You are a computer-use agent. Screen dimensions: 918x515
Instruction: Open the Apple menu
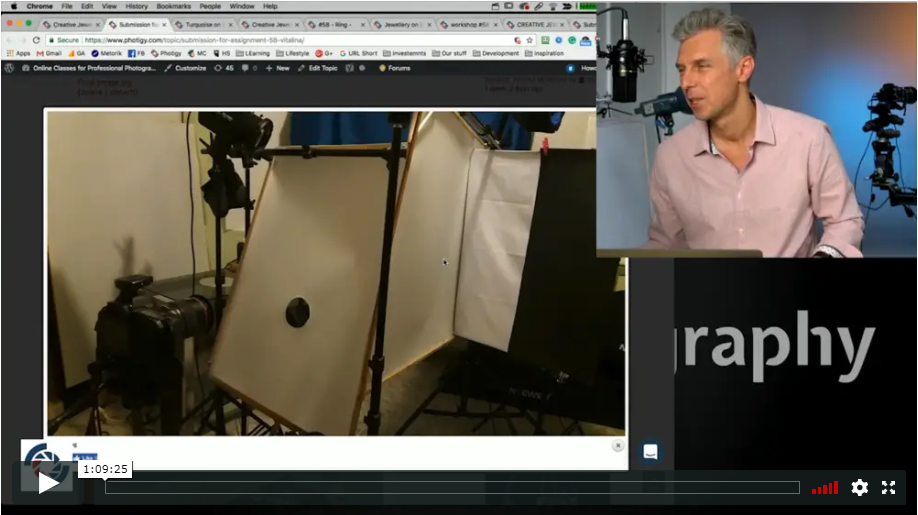click(x=13, y=6)
